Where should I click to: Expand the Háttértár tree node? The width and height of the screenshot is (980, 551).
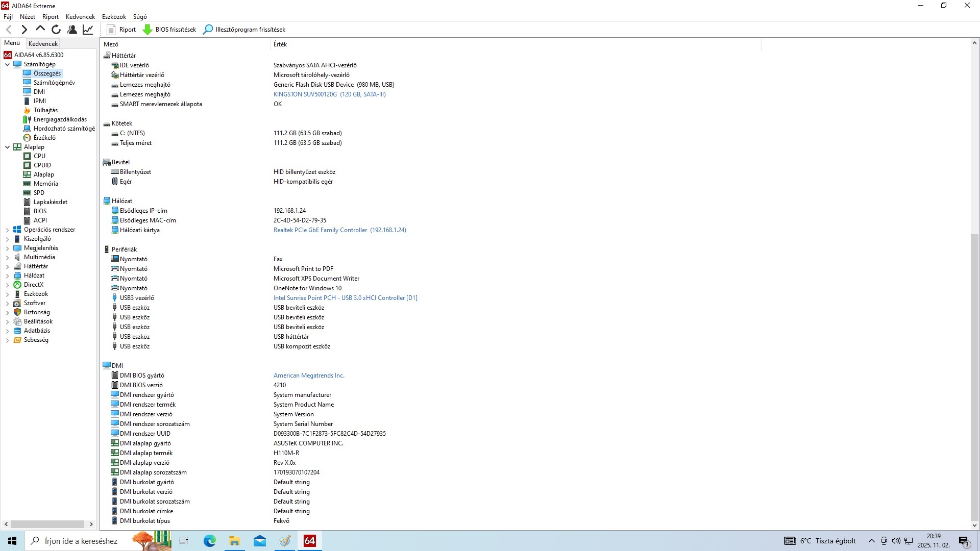(7, 266)
